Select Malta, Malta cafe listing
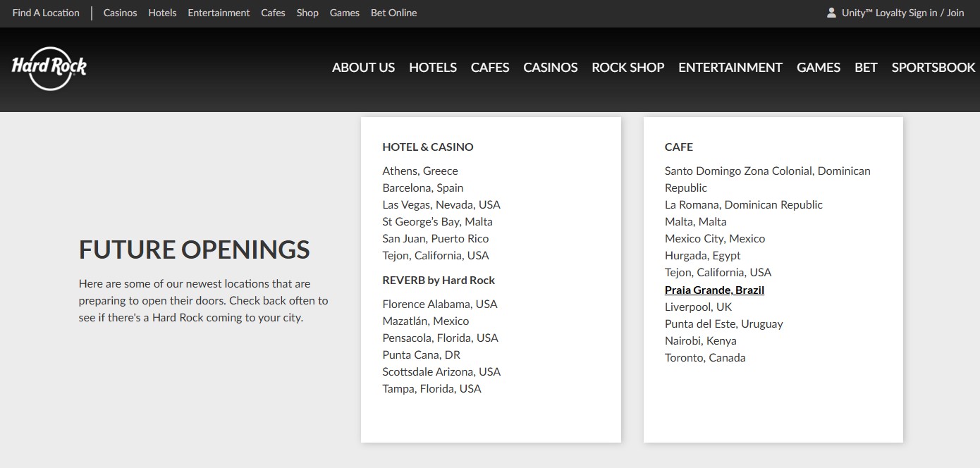 pos(696,221)
